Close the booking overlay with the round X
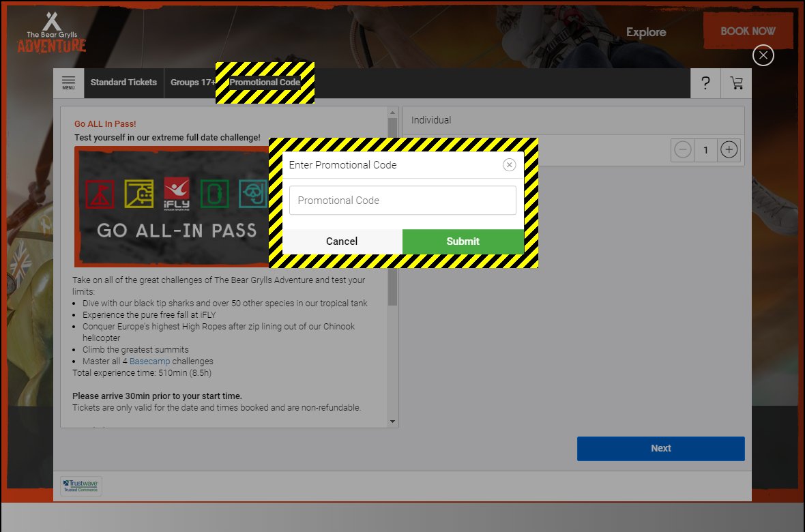805x532 pixels. coord(763,55)
